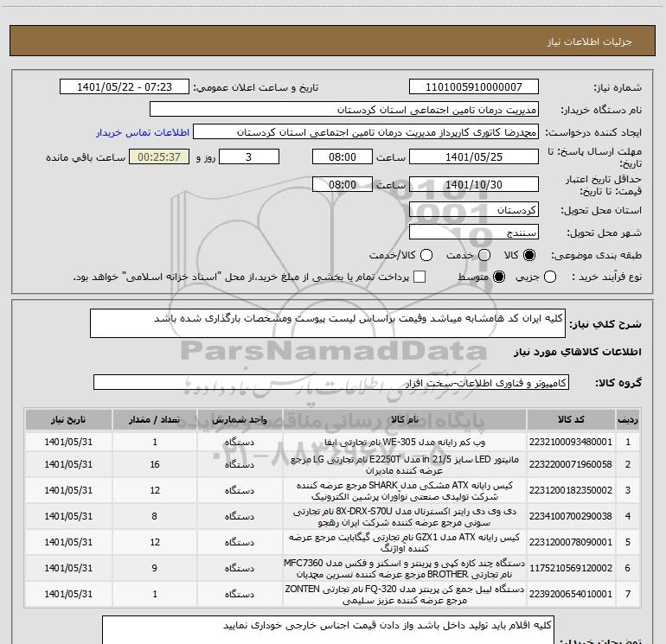
Task: Select product code 2232200071960058
Action: (x=571, y=464)
